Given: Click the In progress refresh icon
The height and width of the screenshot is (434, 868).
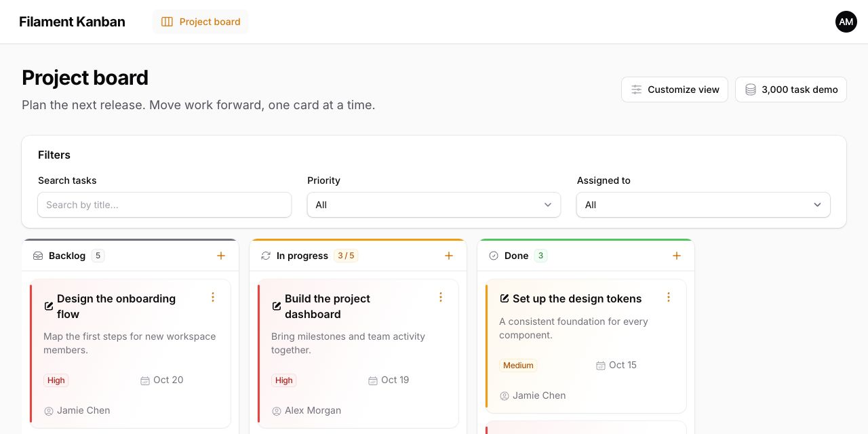Looking at the screenshot, I should click(266, 256).
